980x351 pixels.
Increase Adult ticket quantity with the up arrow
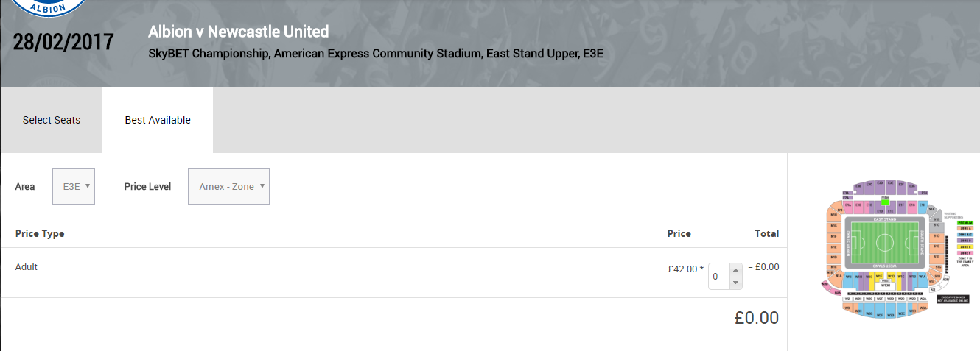(x=735, y=270)
